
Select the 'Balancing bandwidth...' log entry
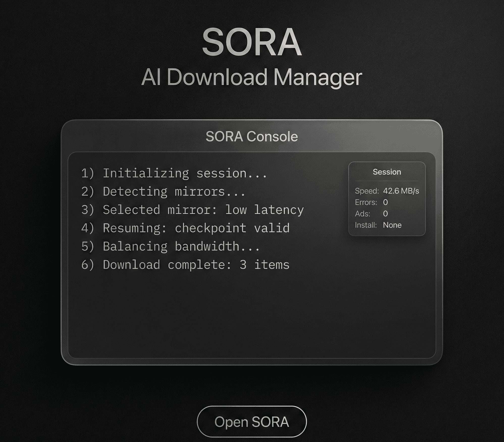tap(170, 246)
